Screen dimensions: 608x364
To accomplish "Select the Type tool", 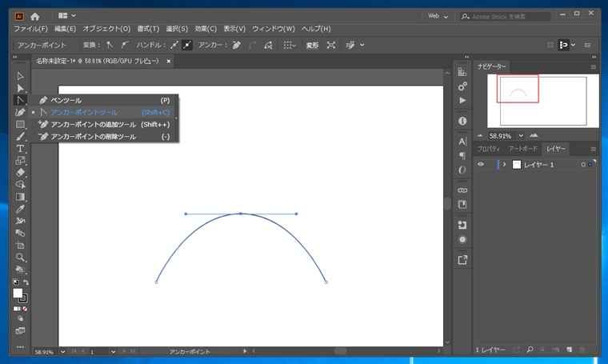I will pyautogui.click(x=20, y=149).
